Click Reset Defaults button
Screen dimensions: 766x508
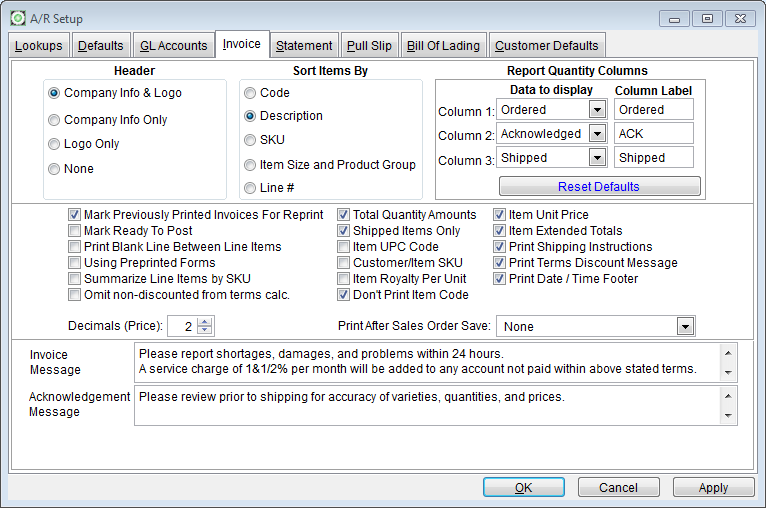pyautogui.click(x=599, y=187)
